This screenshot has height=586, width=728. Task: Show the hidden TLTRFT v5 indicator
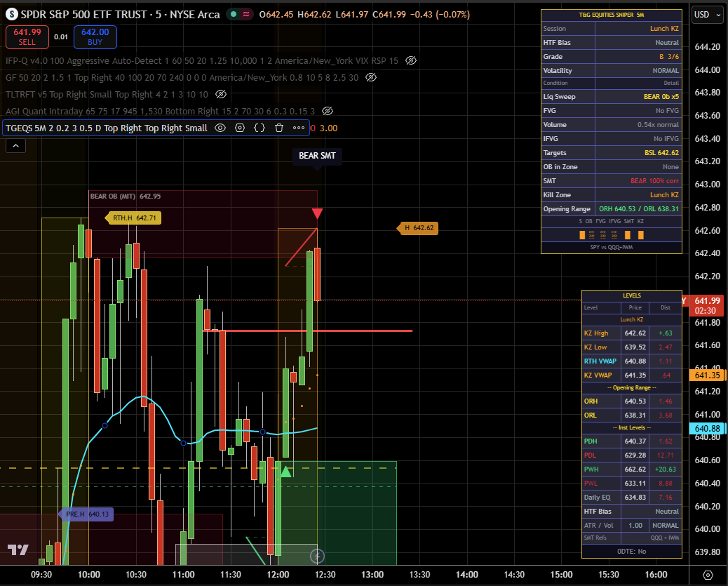tap(221, 94)
